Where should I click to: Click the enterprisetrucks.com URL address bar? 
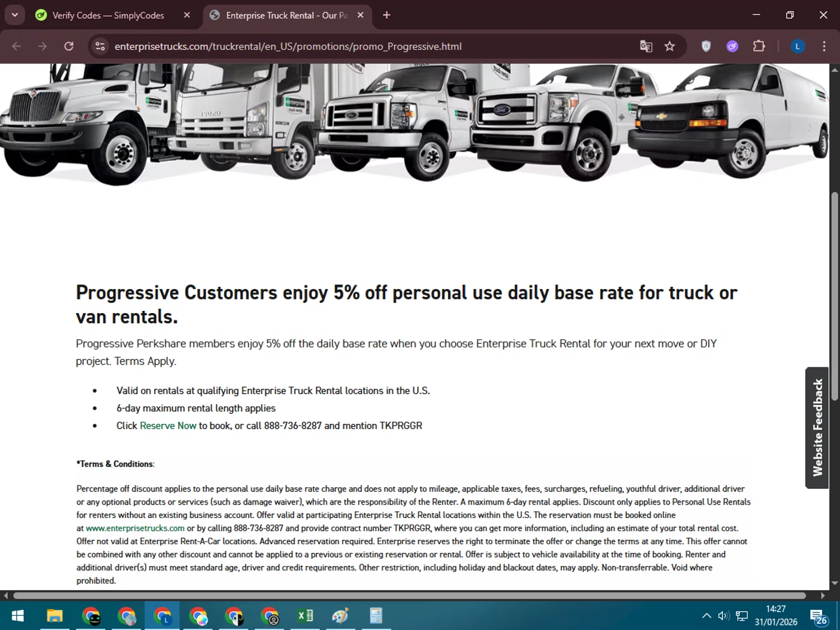pyautogui.click(x=288, y=46)
